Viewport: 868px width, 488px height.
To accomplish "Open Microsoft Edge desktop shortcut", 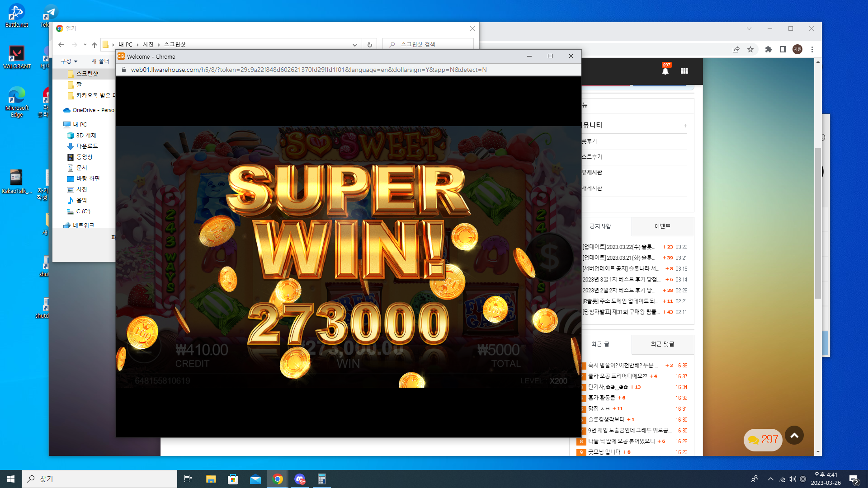I will tap(17, 102).
